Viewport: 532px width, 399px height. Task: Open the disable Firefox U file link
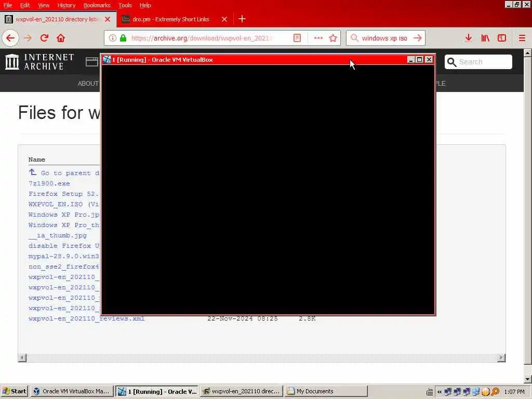point(64,246)
